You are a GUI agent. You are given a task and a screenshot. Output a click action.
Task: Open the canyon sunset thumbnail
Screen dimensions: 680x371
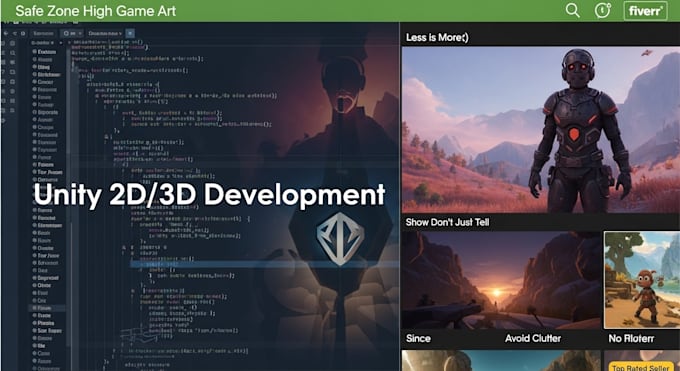pos(501,280)
